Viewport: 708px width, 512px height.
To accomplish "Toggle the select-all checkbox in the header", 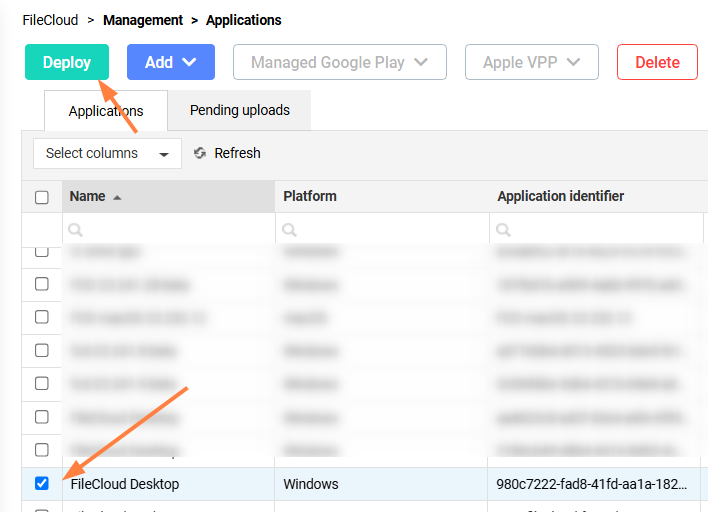I will tap(42, 197).
